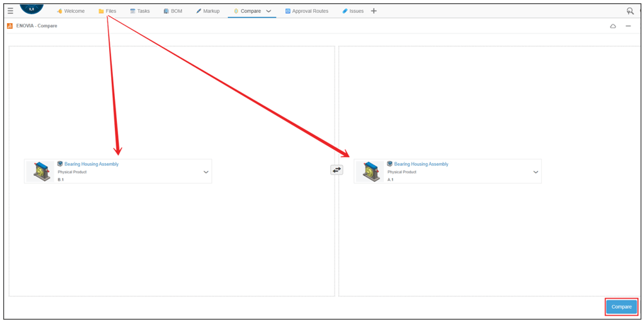
Task: Expand the B.1 assembly card chevron
Action: (206, 172)
